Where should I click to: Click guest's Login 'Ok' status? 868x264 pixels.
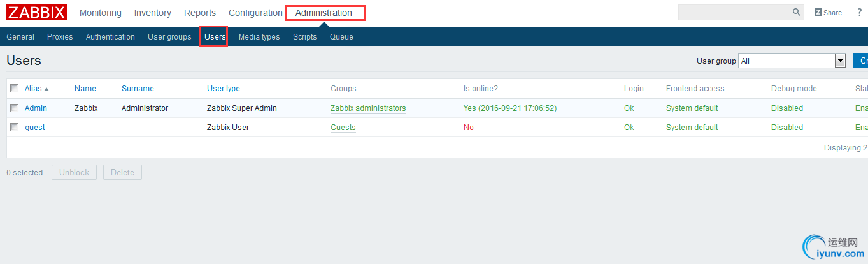point(629,128)
